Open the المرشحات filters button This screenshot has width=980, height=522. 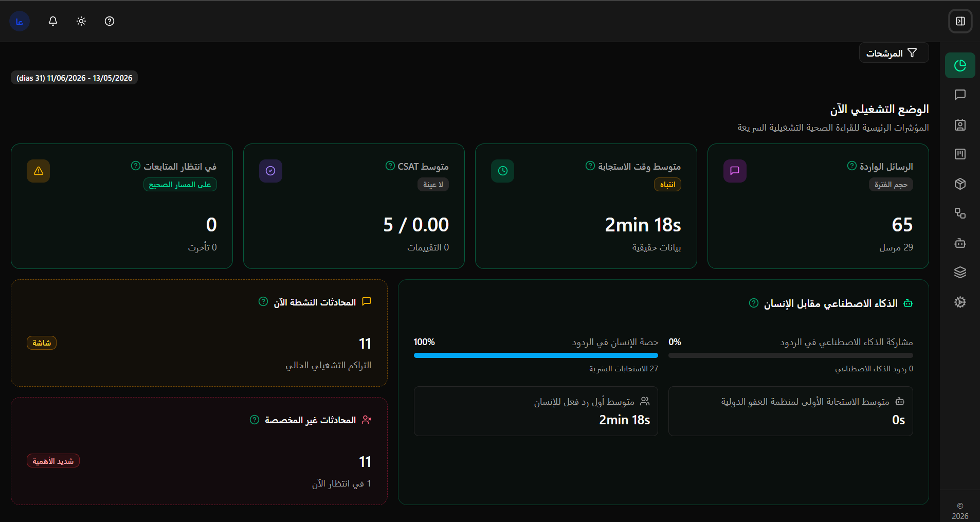click(x=894, y=53)
